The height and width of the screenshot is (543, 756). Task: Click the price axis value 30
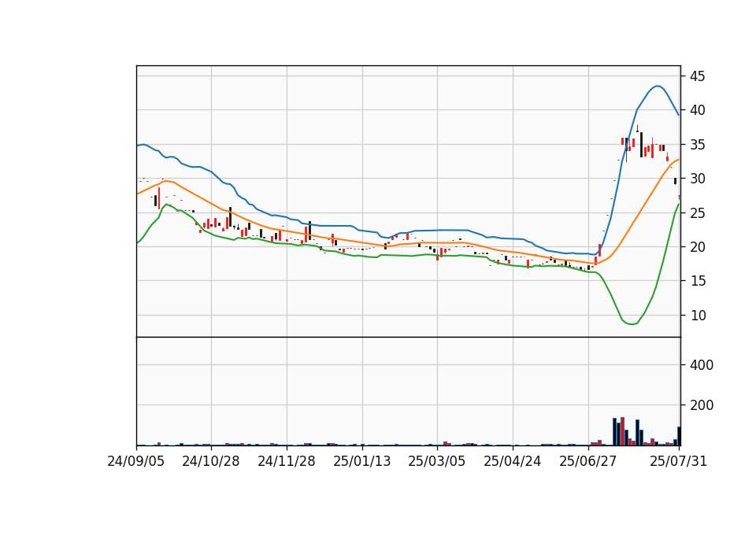pos(697,179)
